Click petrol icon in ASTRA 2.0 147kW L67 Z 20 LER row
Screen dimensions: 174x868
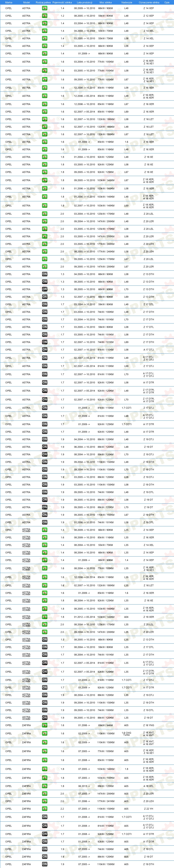(x=45, y=267)
